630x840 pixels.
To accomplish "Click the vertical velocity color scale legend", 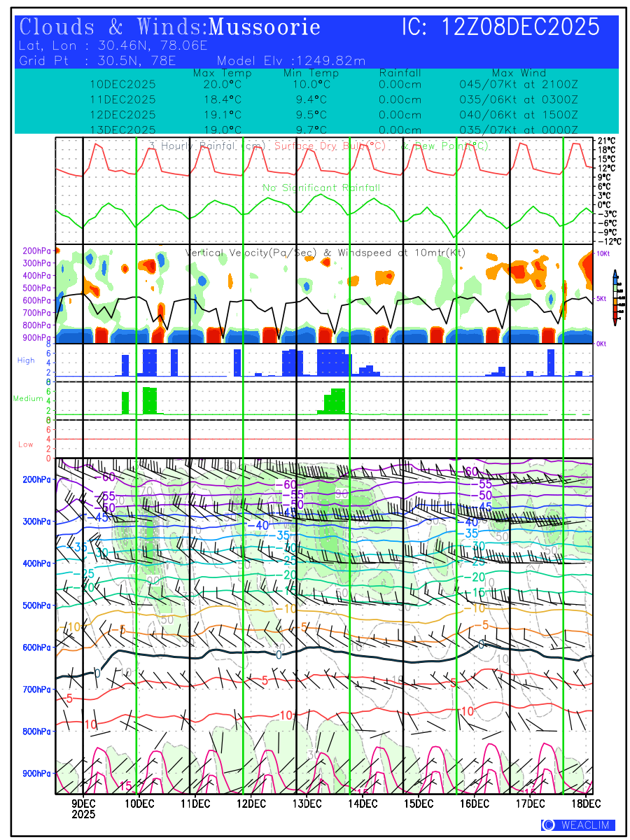I will 615,297.
